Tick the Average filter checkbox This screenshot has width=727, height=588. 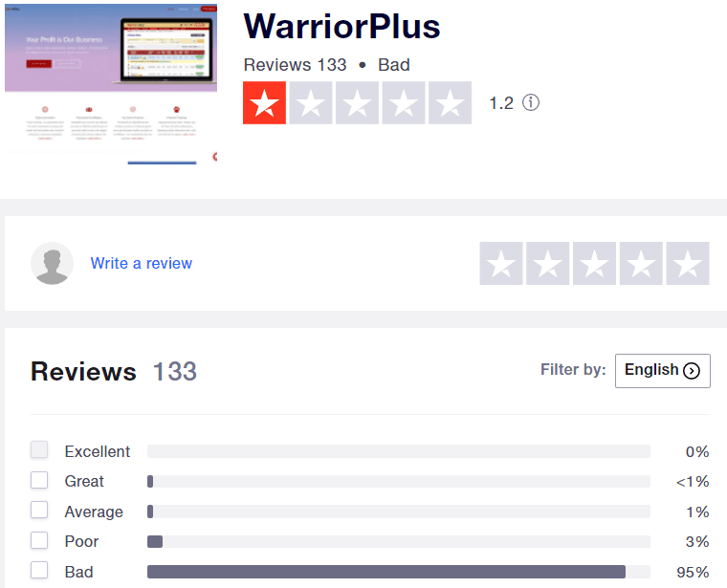pyautogui.click(x=39, y=510)
